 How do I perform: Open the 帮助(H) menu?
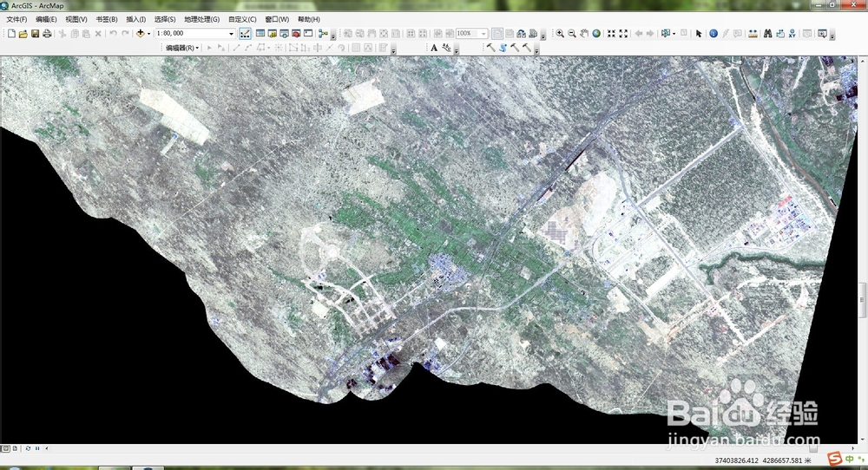[309, 19]
